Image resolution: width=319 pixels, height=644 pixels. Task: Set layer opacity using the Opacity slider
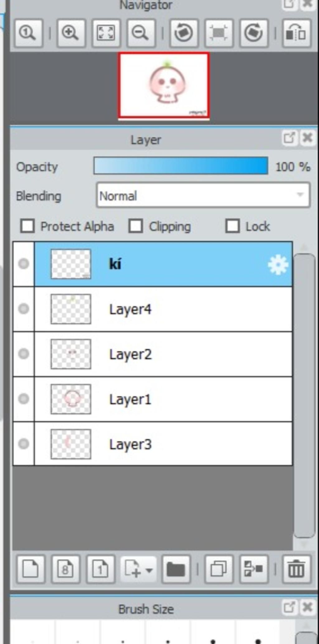pos(181,166)
